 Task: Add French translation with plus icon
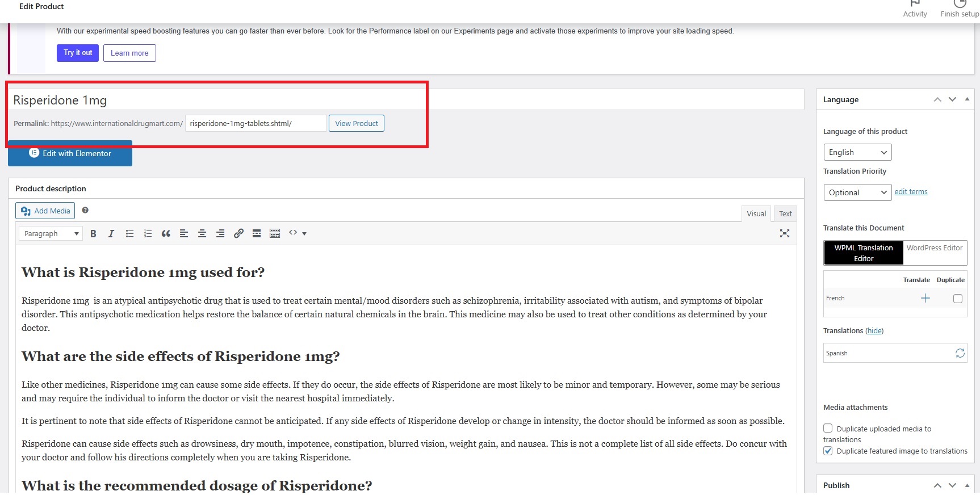(925, 298)
